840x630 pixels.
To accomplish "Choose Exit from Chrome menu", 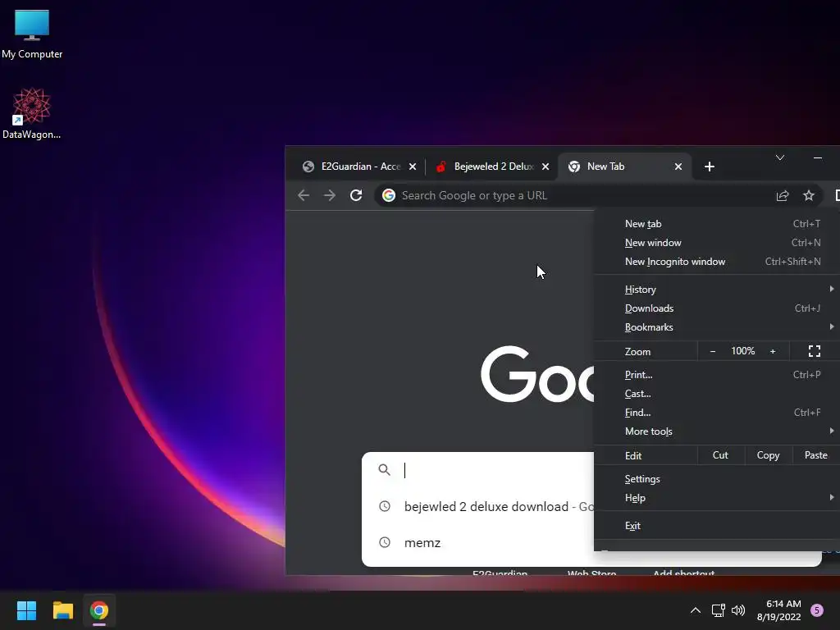I will [718, 526].
